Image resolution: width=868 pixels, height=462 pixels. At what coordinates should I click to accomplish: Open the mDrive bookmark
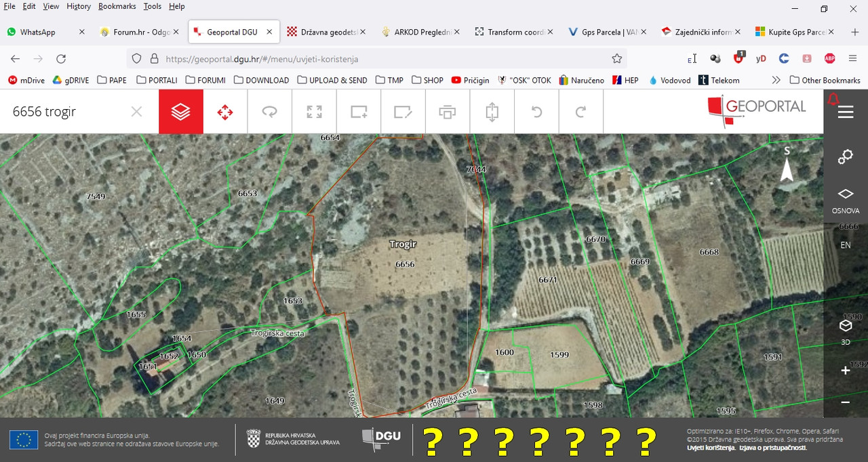tap(26, 80)
